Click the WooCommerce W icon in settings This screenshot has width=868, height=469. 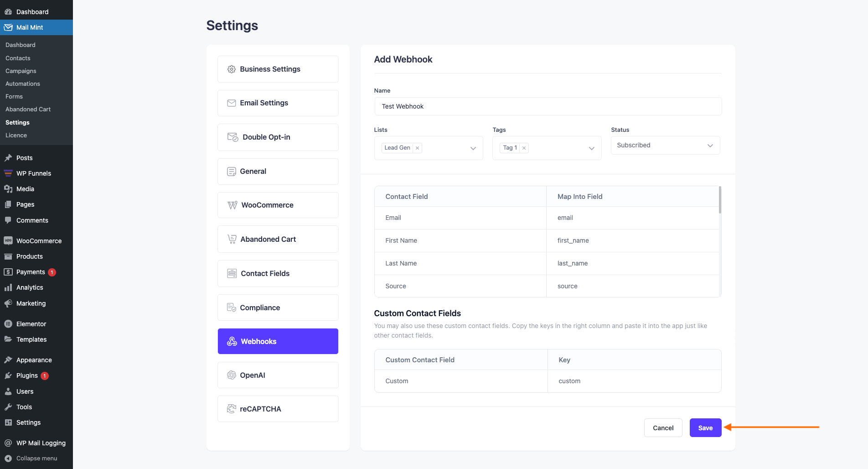click(232, 205)
